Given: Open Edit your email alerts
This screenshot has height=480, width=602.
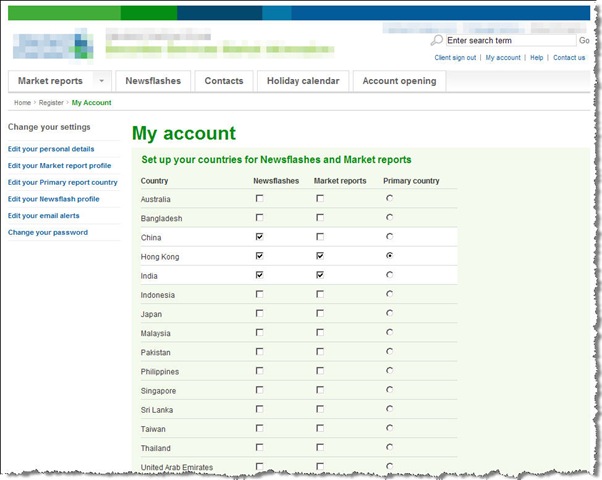Looking at the screenshot, I should (x=43, y=216).
